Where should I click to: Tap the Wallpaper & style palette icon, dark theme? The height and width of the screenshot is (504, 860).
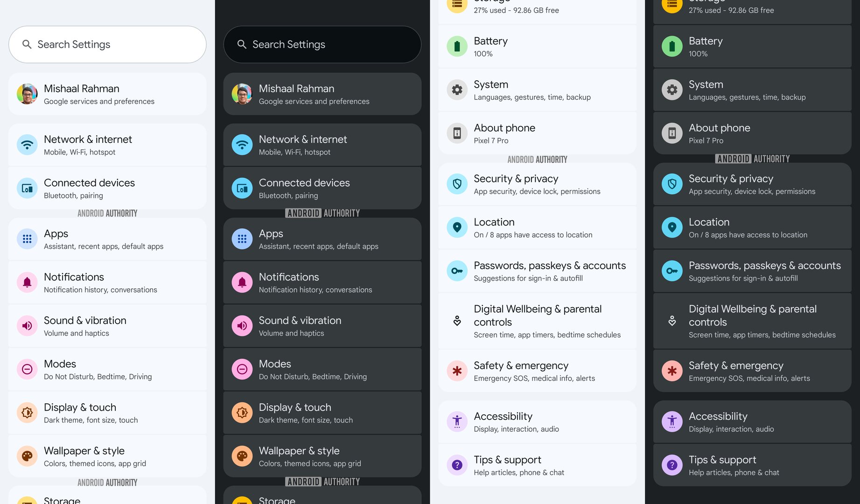[242, 456]
